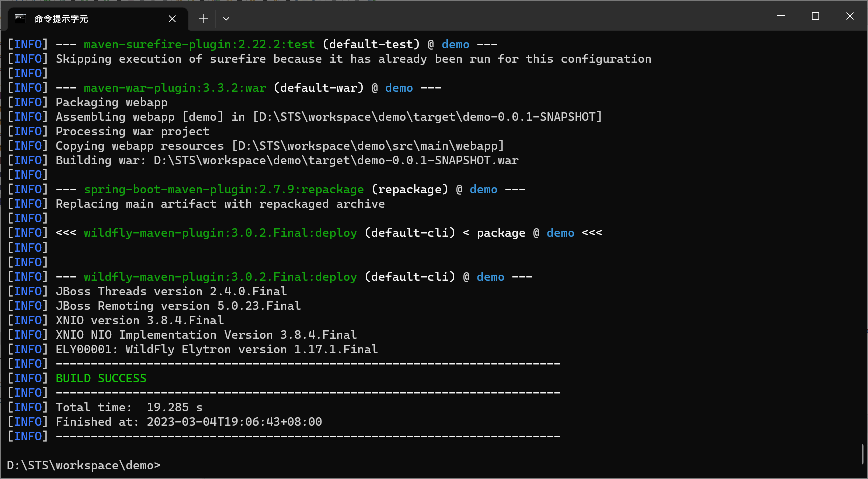Click the JBoss Remoting version line
The height and width of the screenshot is (479, 868).
(x=178, y=306)
